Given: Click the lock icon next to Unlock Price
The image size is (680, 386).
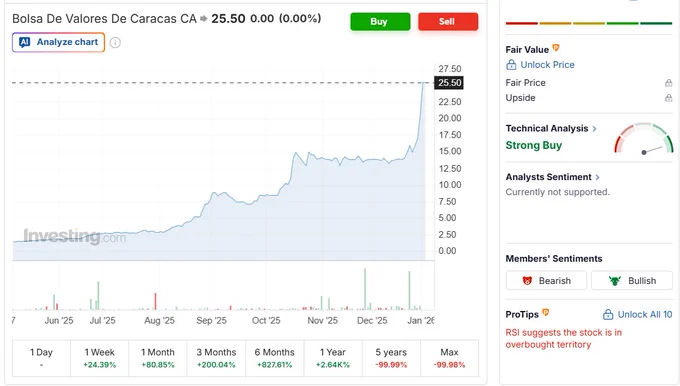Looking at the screenshot, I should tap(511, 65).
